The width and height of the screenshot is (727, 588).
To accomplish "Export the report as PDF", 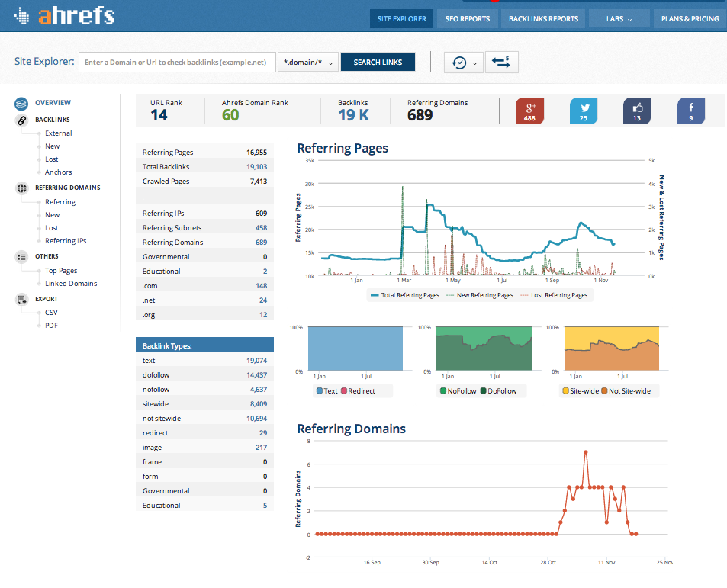I will [x=51, y=326].
